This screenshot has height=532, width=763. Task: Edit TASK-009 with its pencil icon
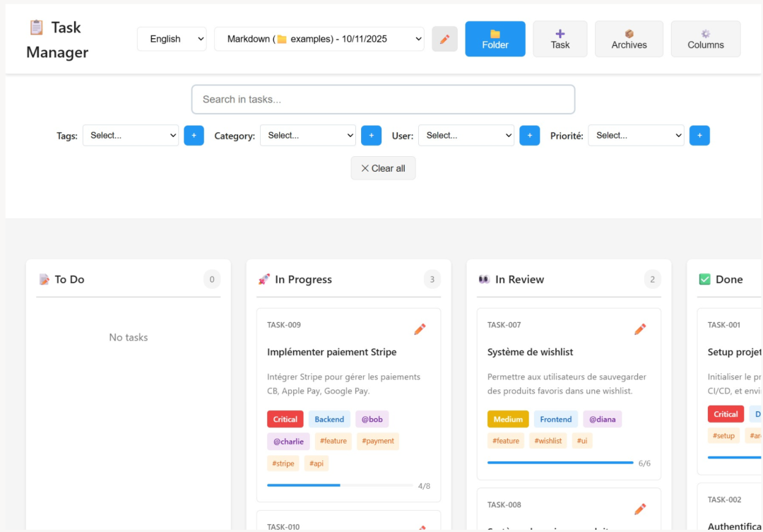[x=420, y=329]
